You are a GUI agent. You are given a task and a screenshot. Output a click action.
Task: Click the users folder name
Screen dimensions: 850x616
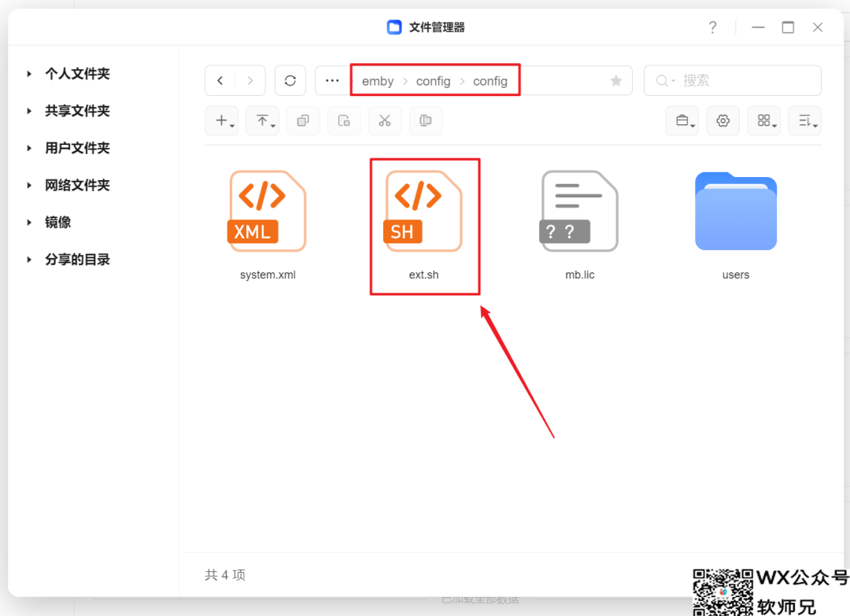(736, 275)
